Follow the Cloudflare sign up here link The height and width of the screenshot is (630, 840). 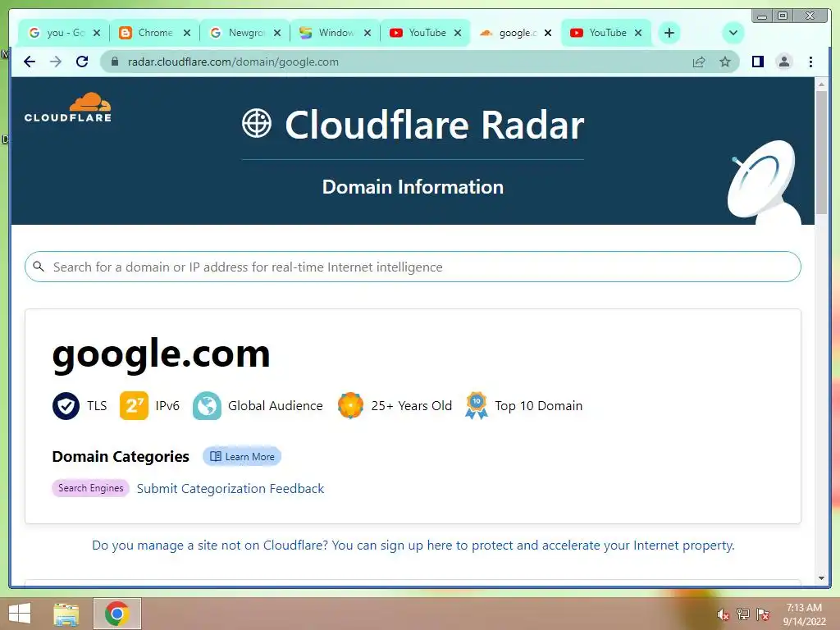click(413, 546)
